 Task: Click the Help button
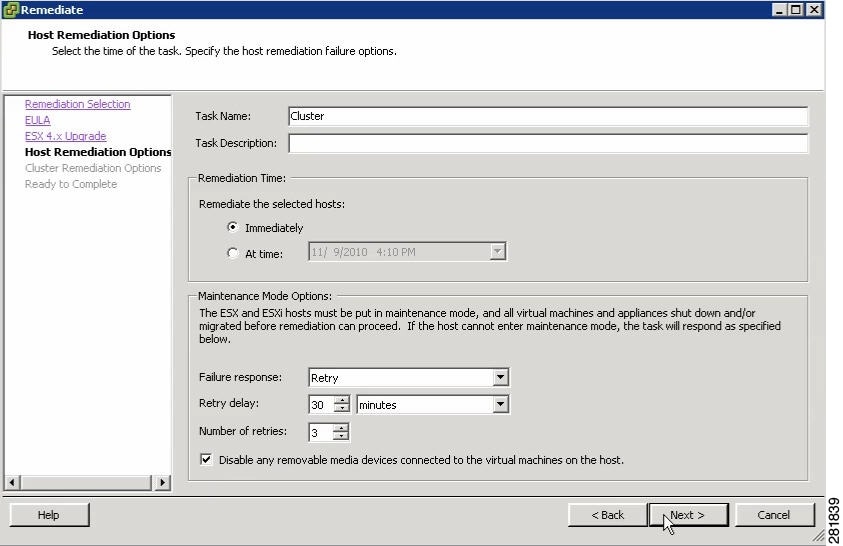click(49, 515)
